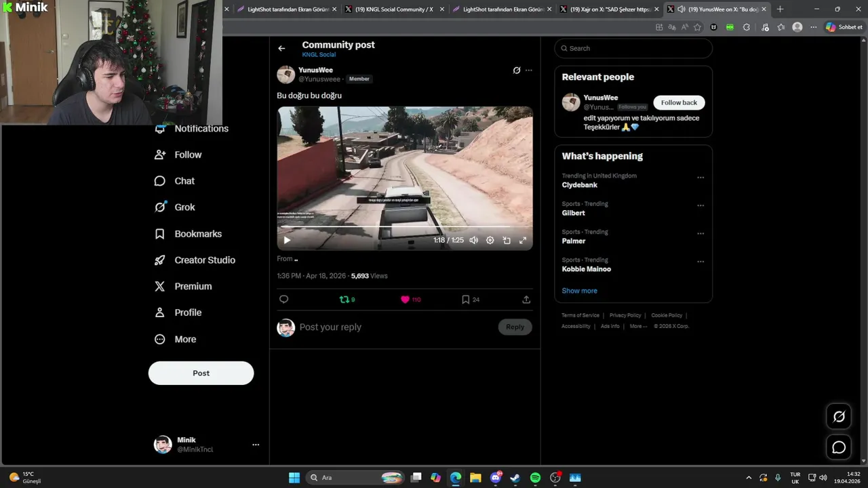Expand the More menu in the sidebar
The image size is (868, 488).
pos(176,340)
